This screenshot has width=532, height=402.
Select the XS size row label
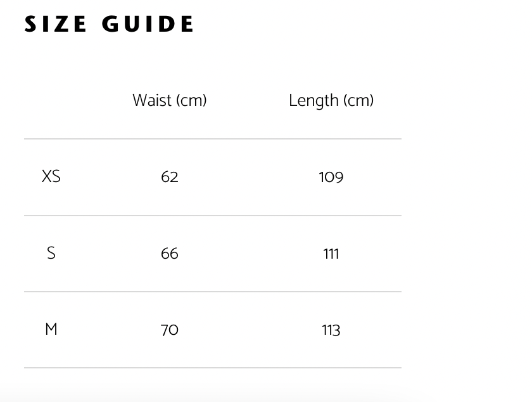51,176
